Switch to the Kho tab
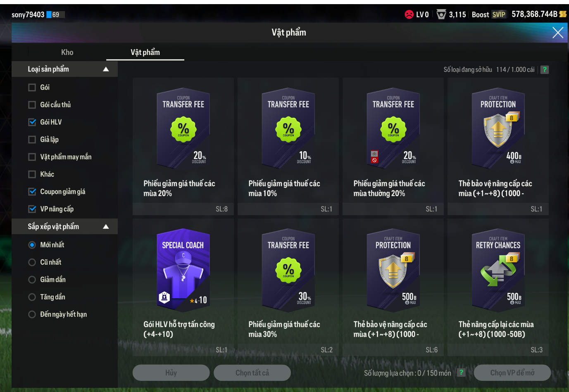This screenshot has width=569, height=392. click(x=67, y=52)
